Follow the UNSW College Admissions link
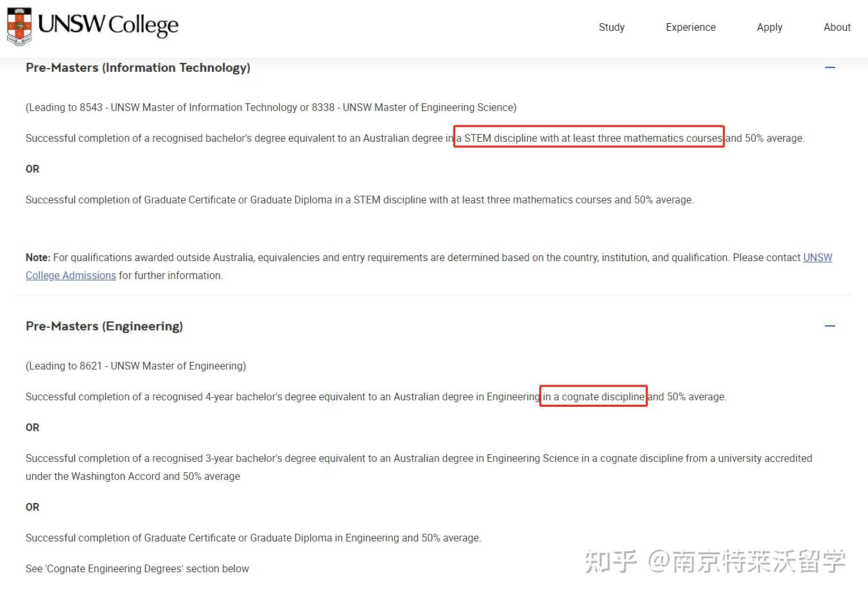The width and height of the screenshot is (868, 596). [x=817, y=257]
